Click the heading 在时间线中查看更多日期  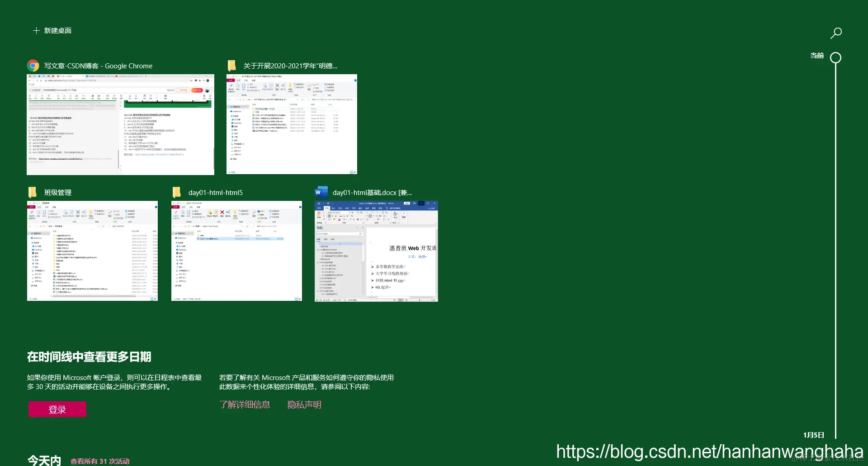(x=89, y=357)
